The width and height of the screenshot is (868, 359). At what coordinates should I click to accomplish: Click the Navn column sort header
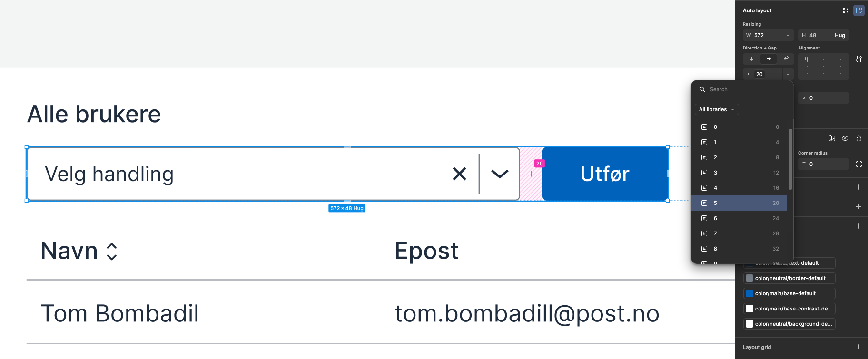[x=79, y=251]
